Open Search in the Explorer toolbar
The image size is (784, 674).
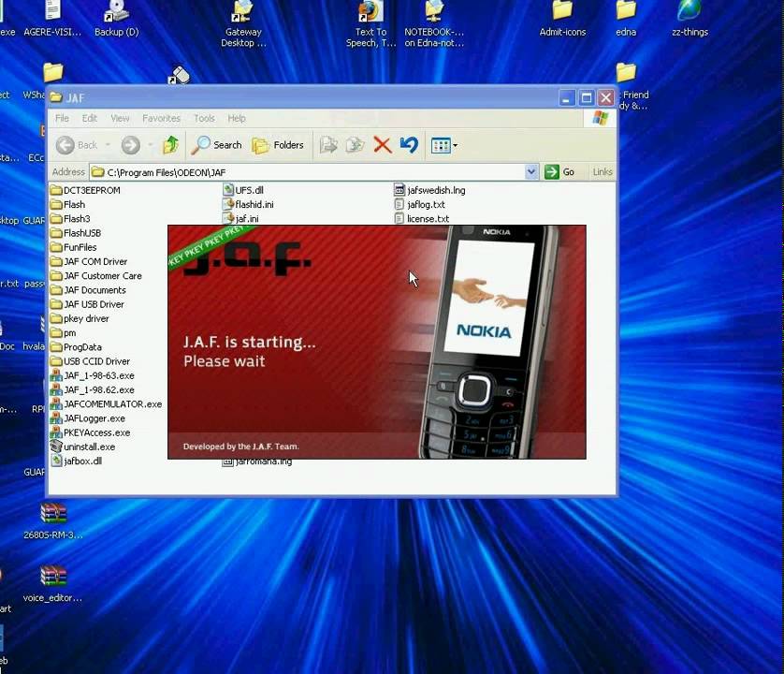click(216, 145)
